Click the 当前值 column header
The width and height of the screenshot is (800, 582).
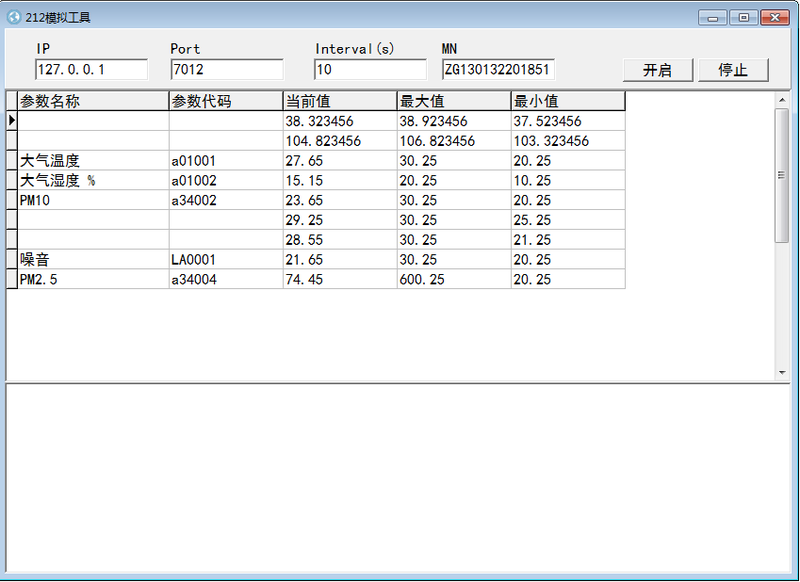[x=340, y=101]
